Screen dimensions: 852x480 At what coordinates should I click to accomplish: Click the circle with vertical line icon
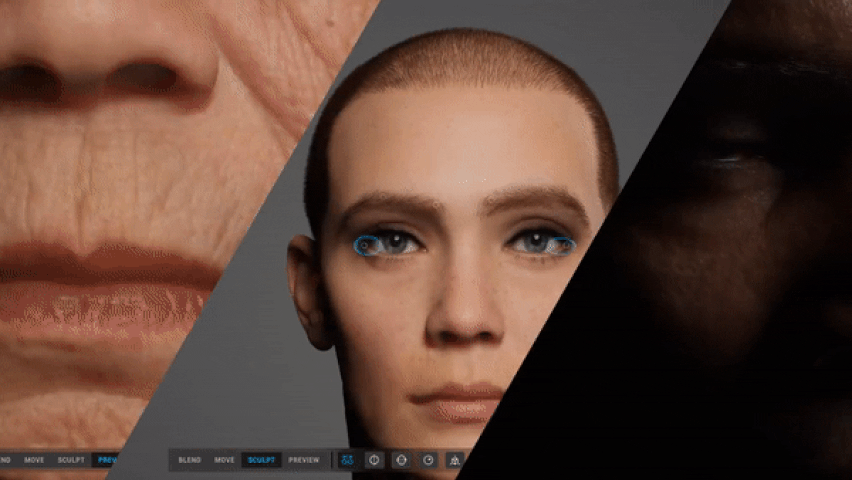pos(374,460)
